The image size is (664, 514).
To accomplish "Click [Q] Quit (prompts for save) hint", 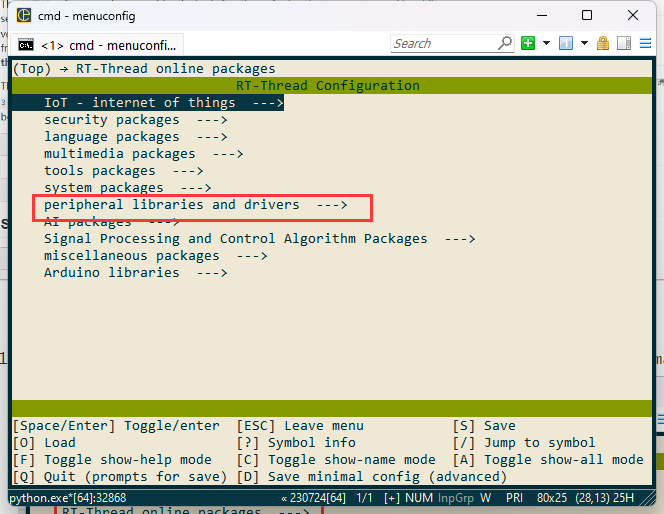I will [120, 477].
